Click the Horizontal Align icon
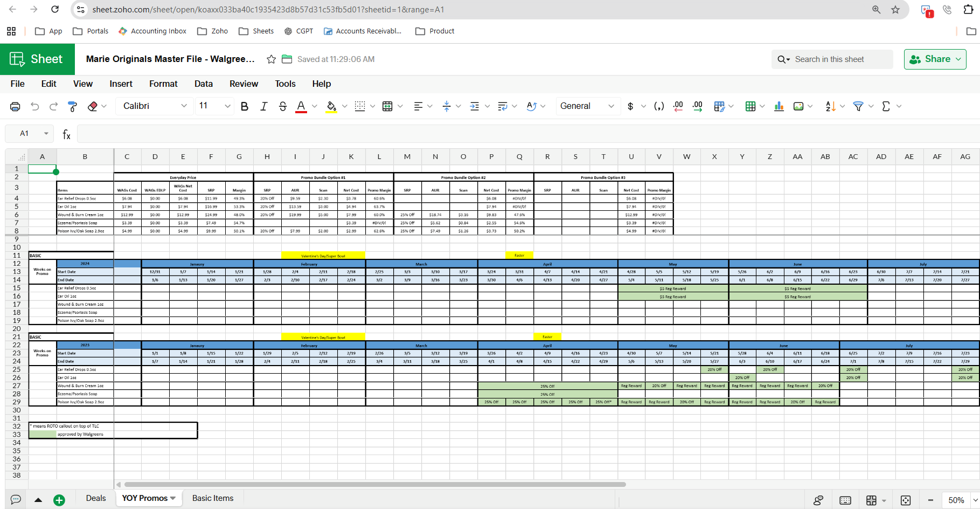The image size is (980, 509). coord(418,106)
